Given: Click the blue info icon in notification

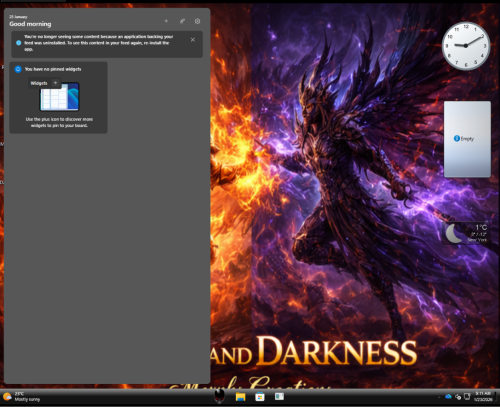Looking at the screenshot, I should point(19,43).
